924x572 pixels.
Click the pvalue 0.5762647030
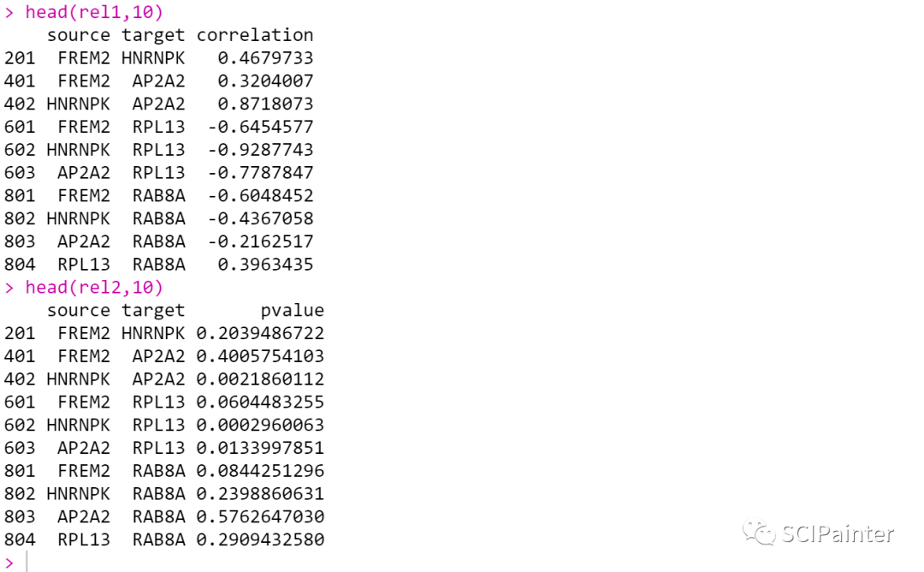(x=260, y=516)
